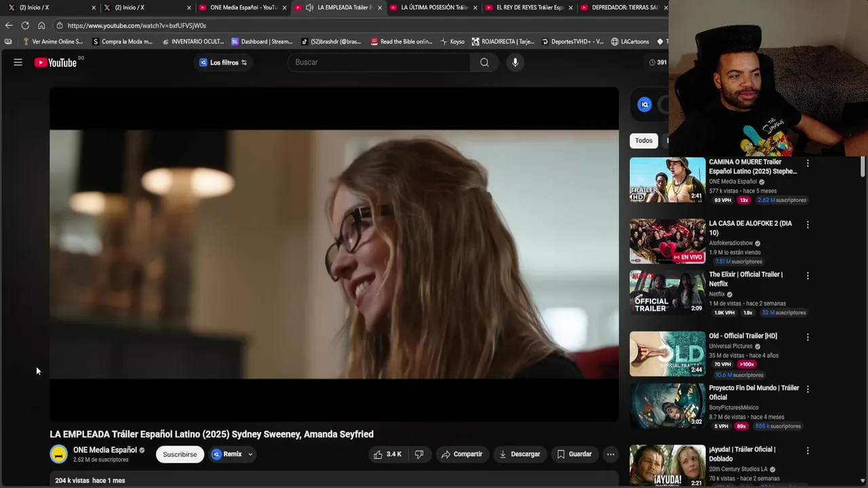Open ROJADIRECTA bookmark

pyautogui.click(x=504, y=41)
